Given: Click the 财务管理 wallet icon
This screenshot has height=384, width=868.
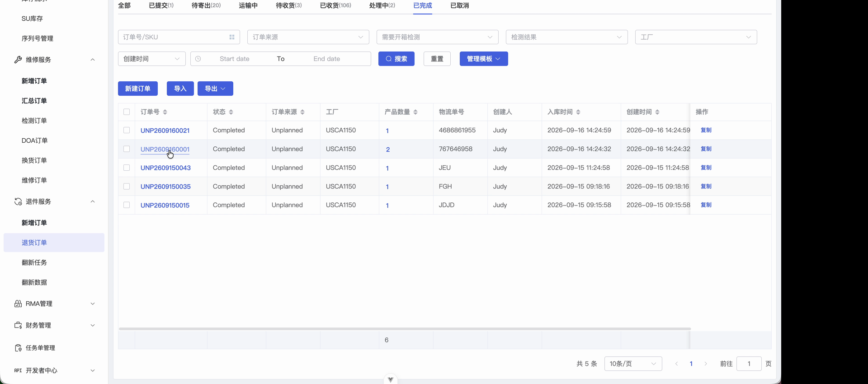Looking at the screenshot, I should point(18,325).
